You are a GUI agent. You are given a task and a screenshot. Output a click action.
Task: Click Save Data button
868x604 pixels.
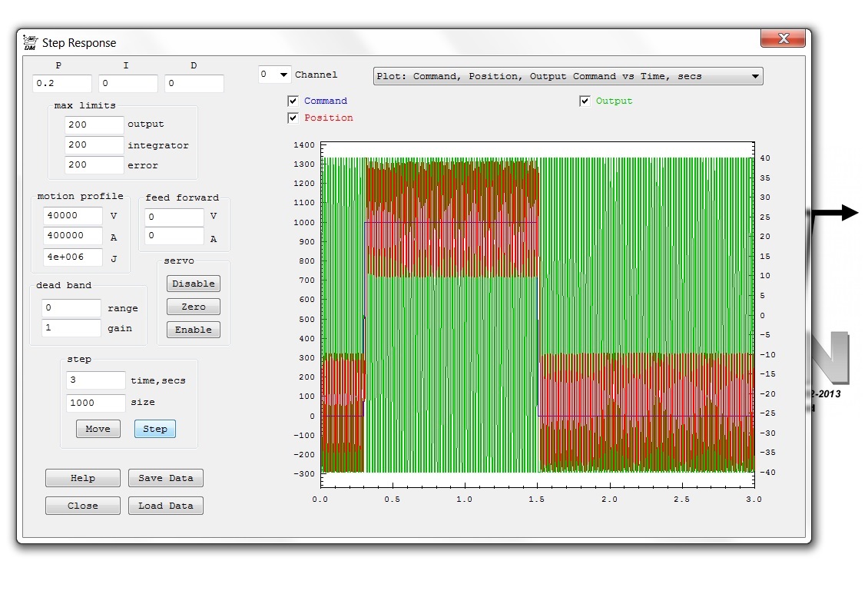click(x=166, y=478)
